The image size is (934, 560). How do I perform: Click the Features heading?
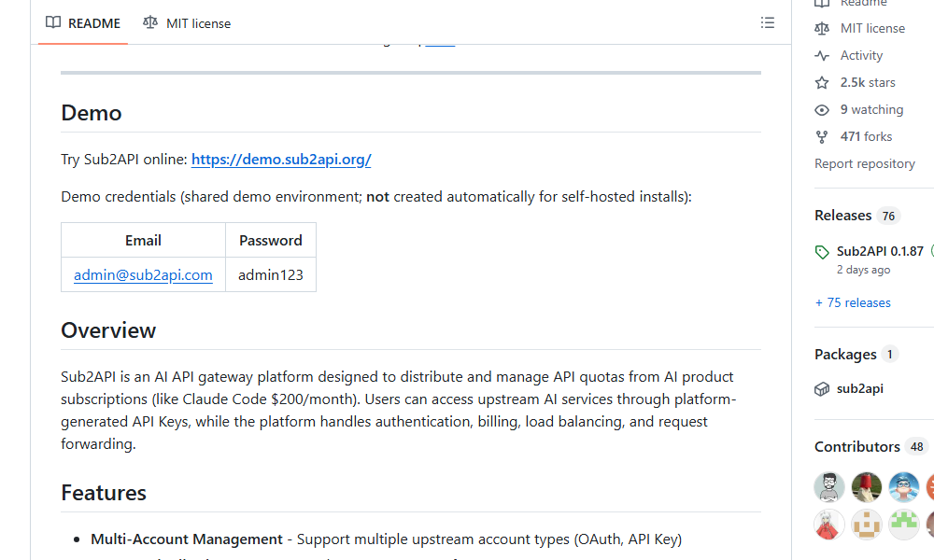(104, 493)
